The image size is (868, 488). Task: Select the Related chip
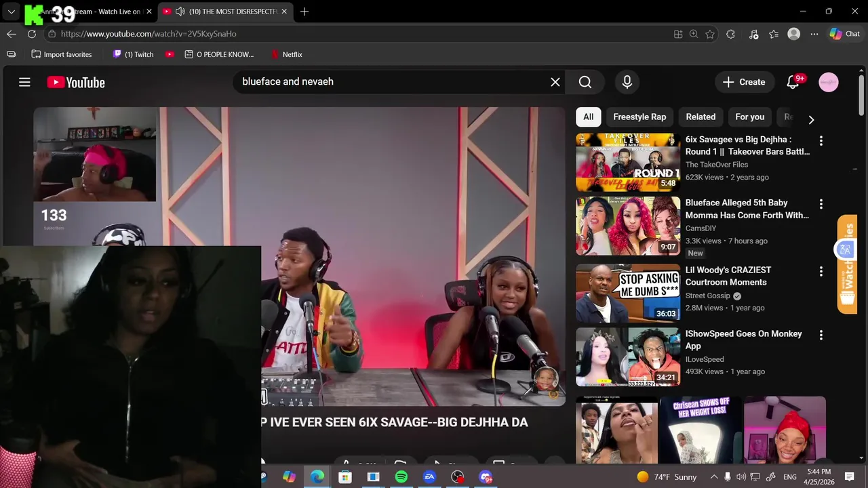[701, 117]
